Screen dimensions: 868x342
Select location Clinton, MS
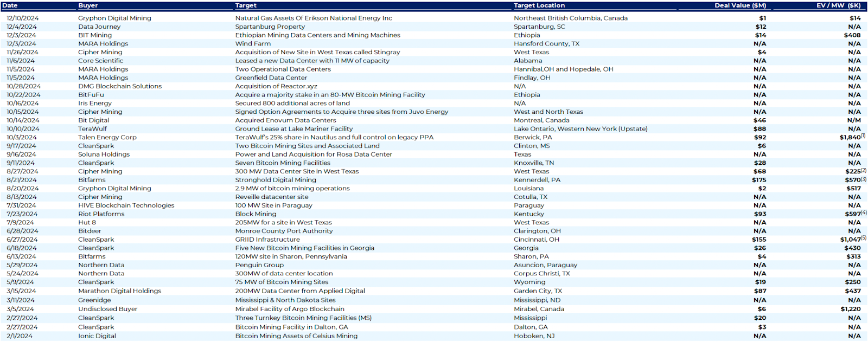tap(532, 146)
